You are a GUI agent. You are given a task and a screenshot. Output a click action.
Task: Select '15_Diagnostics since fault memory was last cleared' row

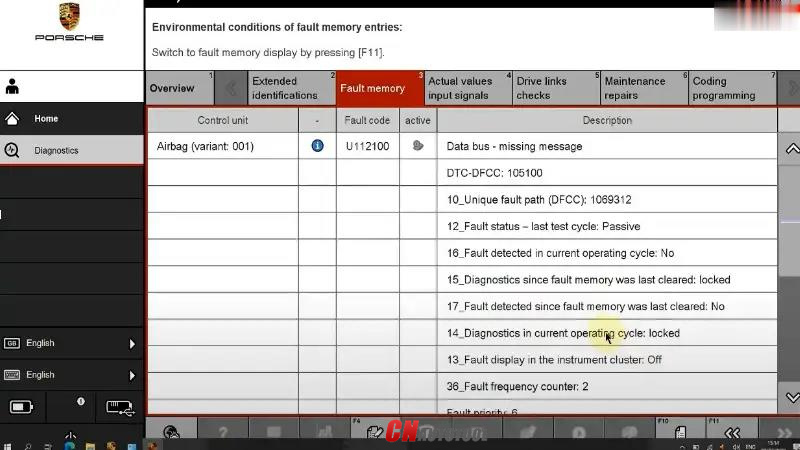click(607, 280)
